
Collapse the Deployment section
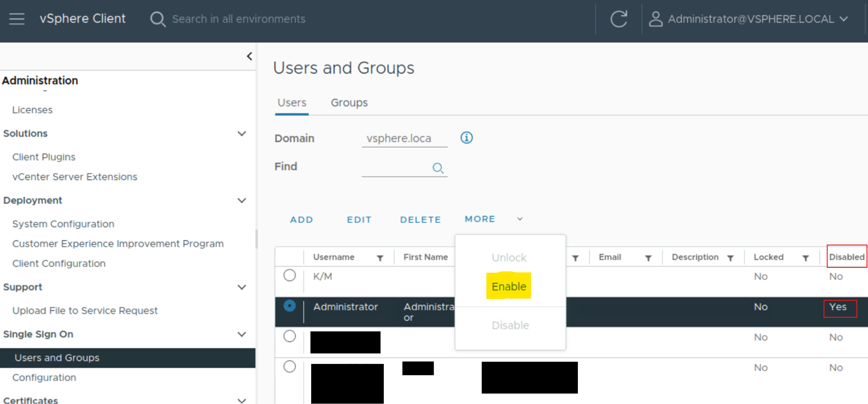point(241,201)
